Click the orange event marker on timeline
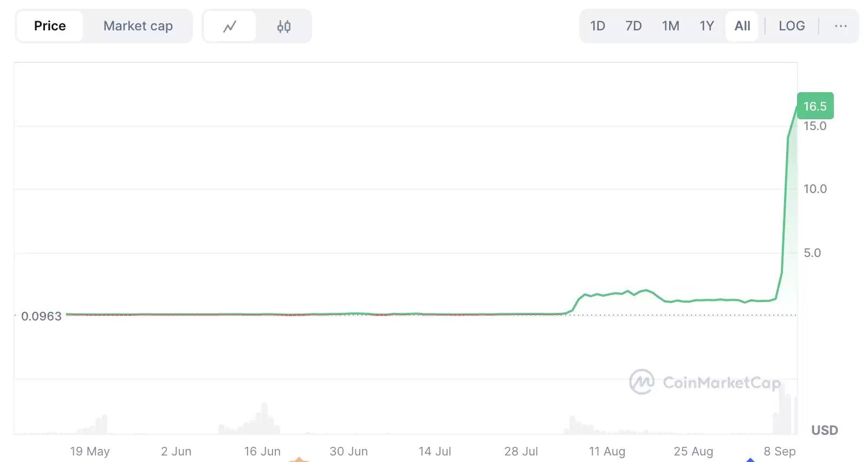Viewport: 868px width, 462px height. [x=299, y=459]
